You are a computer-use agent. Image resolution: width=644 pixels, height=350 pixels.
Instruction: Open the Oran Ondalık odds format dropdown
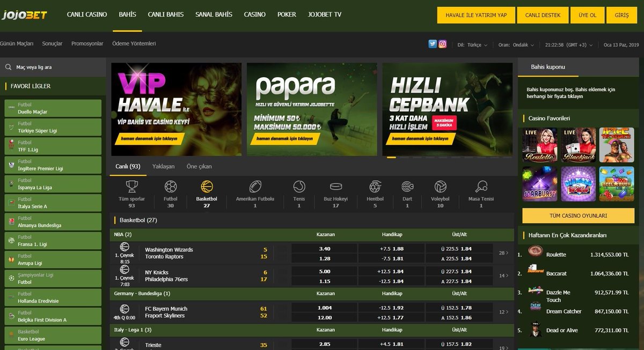(516, 45)
